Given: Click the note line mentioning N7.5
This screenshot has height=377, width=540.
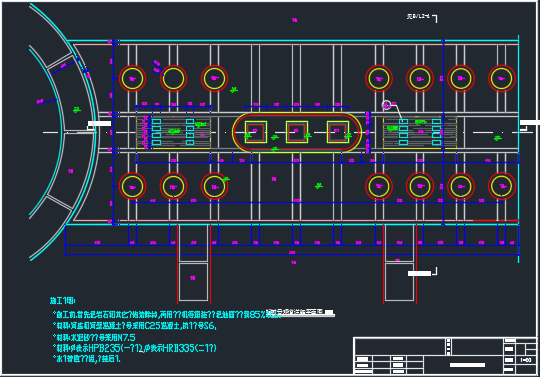Looking at the screenshot, I should pos(94,337).
